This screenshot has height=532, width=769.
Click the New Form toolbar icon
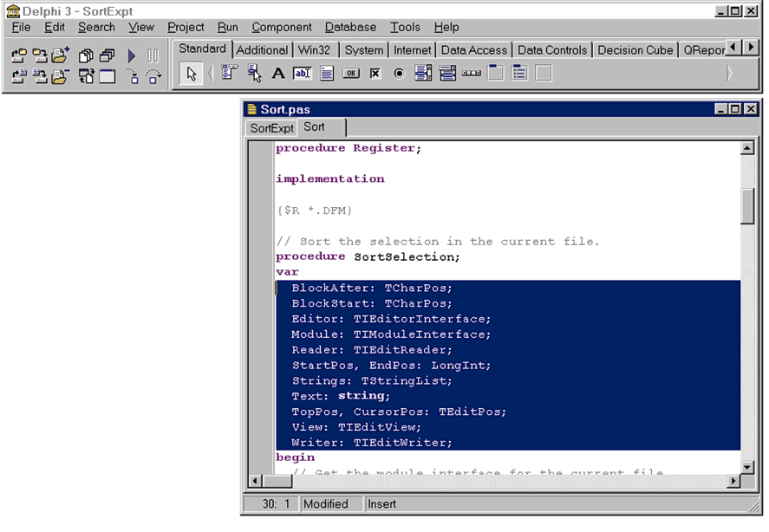tap(107, 76)
